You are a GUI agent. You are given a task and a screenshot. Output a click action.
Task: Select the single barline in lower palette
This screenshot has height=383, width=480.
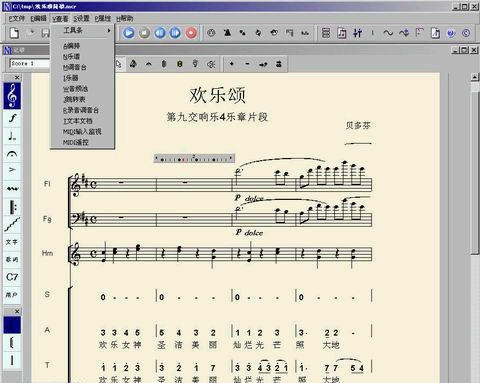click(12, 360)
